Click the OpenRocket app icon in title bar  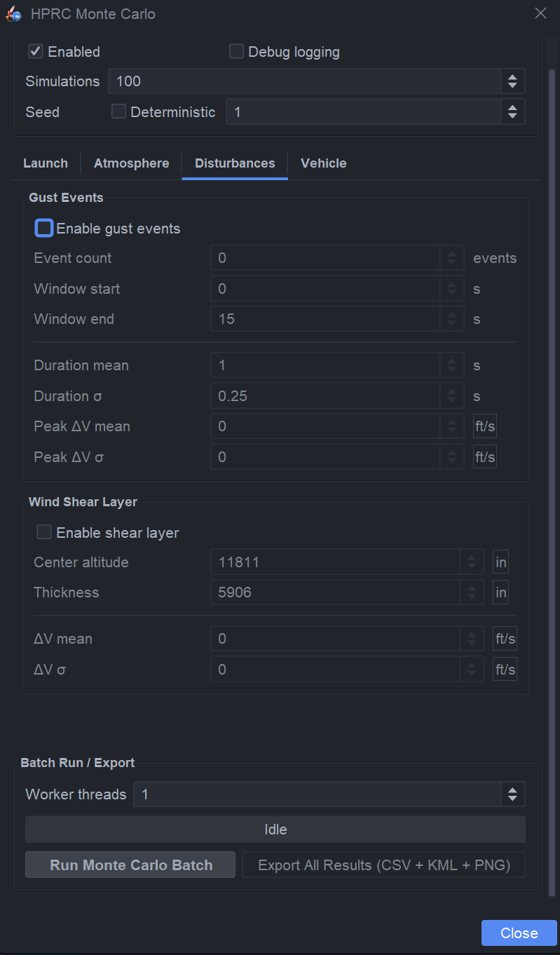[x=13, y=14]
